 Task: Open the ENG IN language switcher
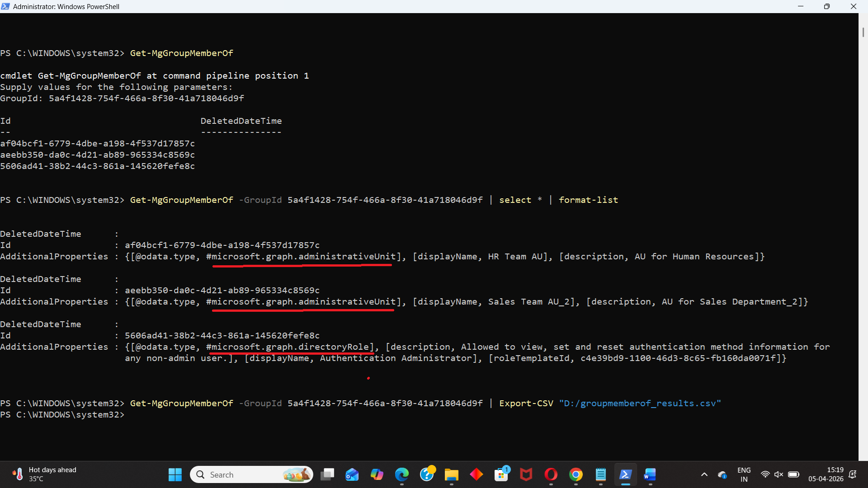tap(744, 474)
